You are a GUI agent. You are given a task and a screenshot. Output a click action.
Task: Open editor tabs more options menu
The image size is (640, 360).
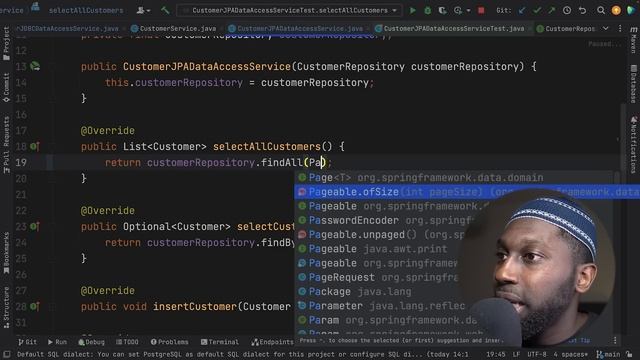tap(620, 29)
